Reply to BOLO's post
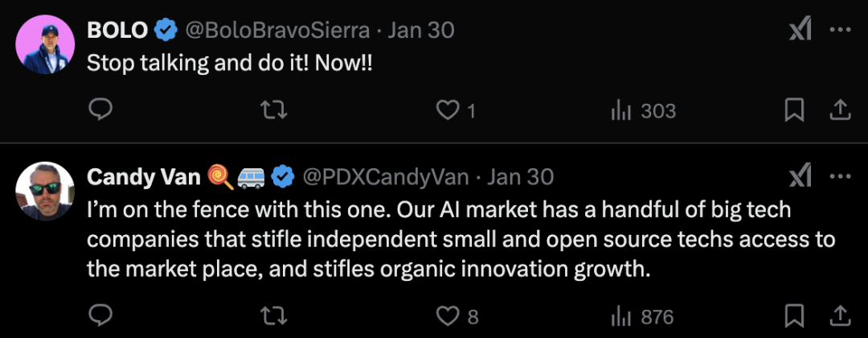This screenshot has width=868, height=338. tap(100, 110)
